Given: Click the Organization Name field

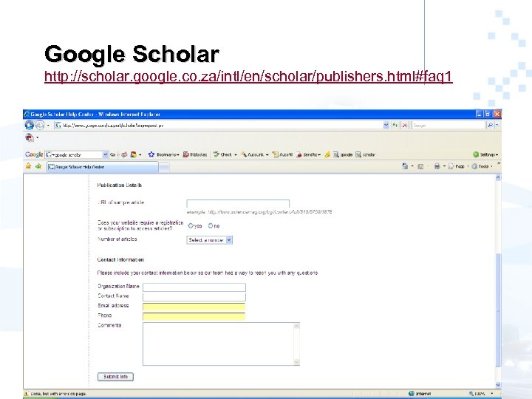Looking at the screenshot, I should click(194, 287).
